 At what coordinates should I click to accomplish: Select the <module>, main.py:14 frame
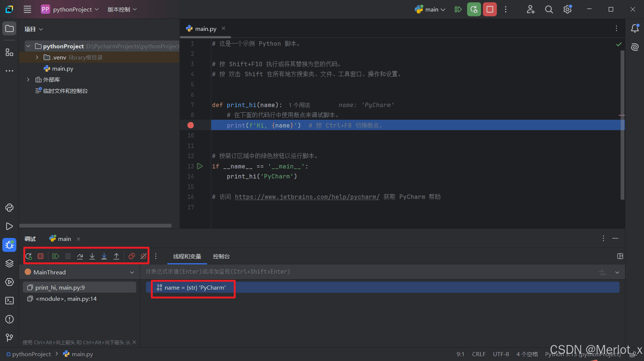(66, 299)
